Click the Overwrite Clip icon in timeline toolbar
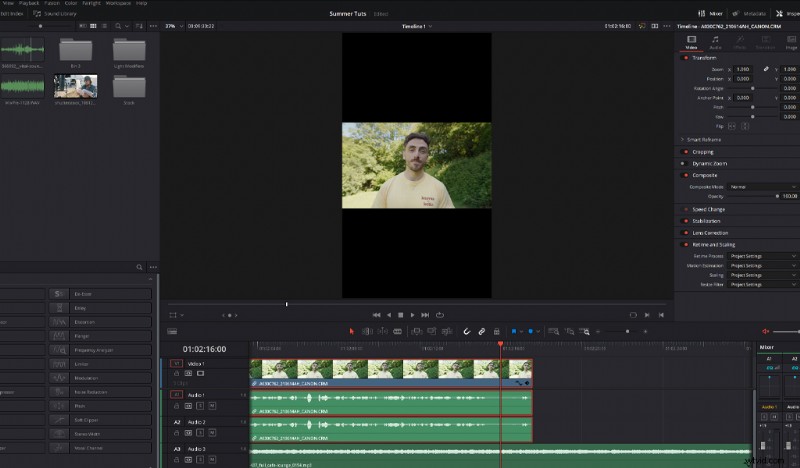800x468 pixels. coord(432,331)
